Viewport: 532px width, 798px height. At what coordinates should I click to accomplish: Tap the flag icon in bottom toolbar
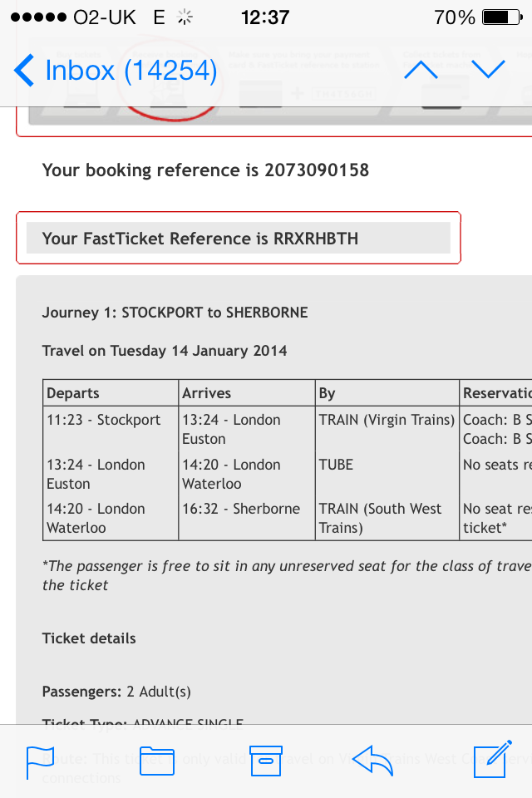tap(40, 761)
